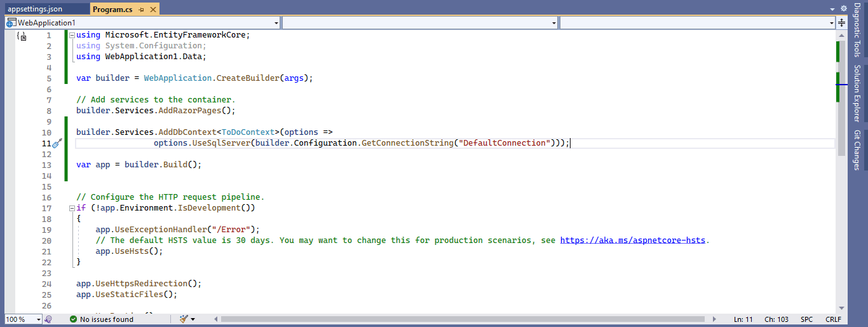This screenshot has width=868, height=327.
Task: Open the aka.ms/aspnetcore-hsts link
Action: pyautogui.click(x=634, y=240)
